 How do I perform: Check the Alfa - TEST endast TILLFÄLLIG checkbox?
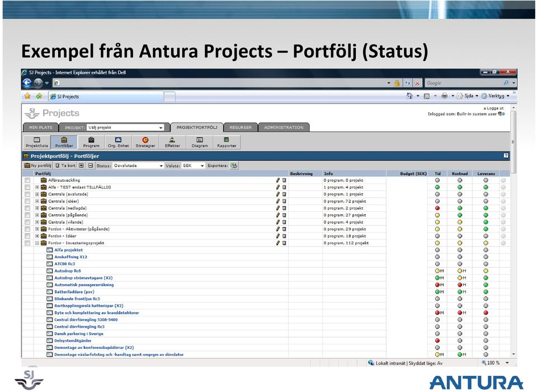click(x=27, y=187)
